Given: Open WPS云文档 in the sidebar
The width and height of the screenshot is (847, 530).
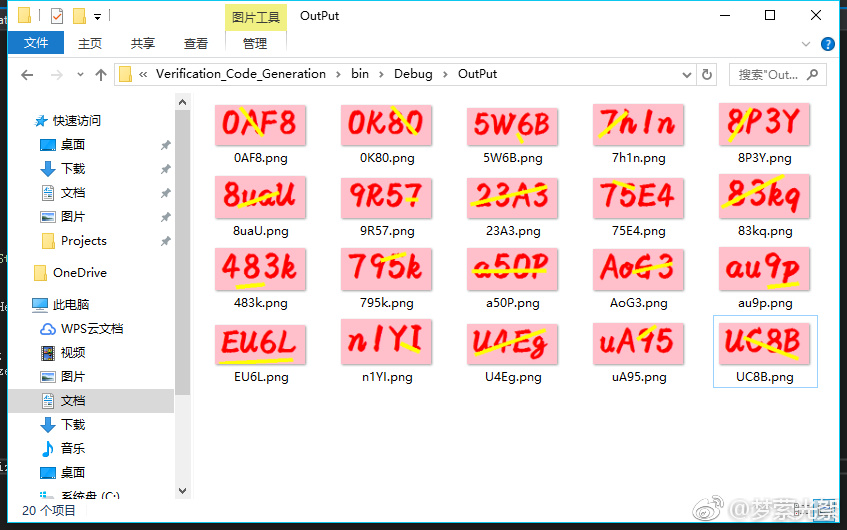Looking at the screenshot, I should (x=91, y=329).
